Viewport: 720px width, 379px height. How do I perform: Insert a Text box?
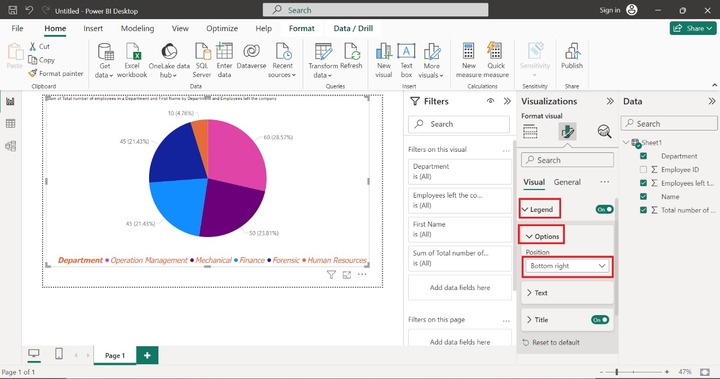406,60
